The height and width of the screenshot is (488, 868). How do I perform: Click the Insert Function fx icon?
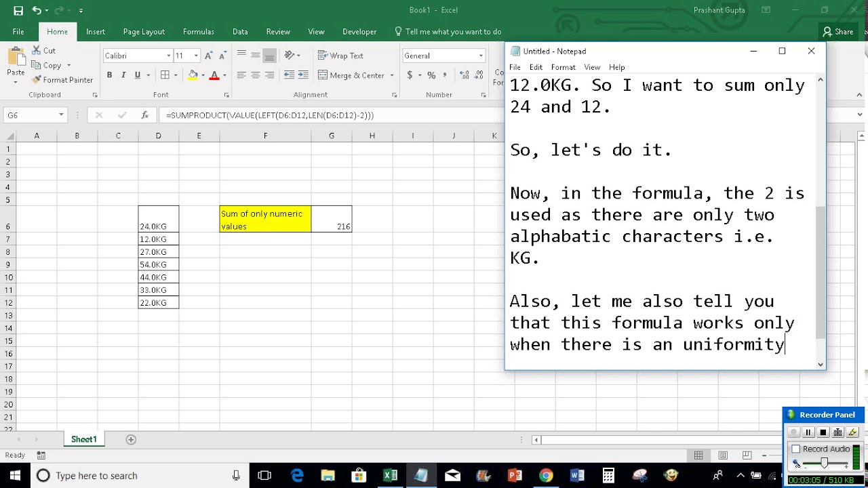pyautogui.click(x=144, y=115)
